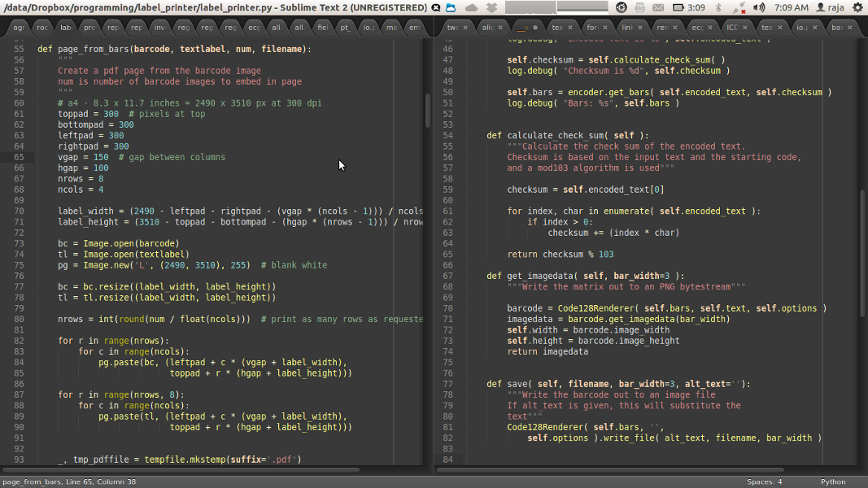This screenshot has width=868, height=488.
Task: Open the 'Spaces: 4' indentation menu
Action: click(764, 481)
